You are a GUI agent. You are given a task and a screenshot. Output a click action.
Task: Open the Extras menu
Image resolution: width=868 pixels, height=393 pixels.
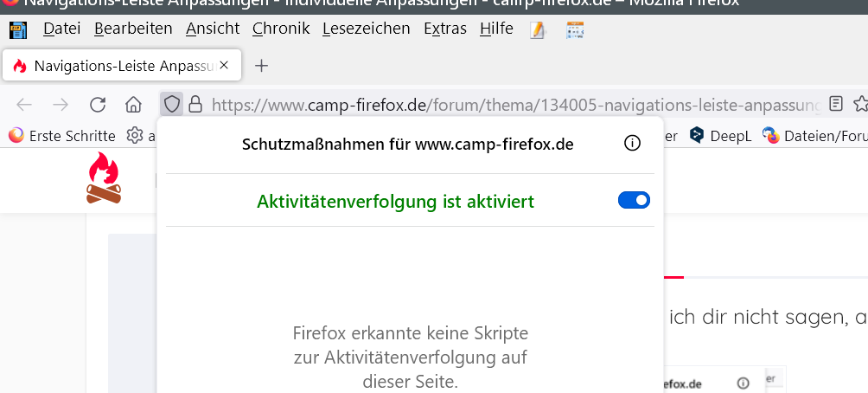(444, 29)
